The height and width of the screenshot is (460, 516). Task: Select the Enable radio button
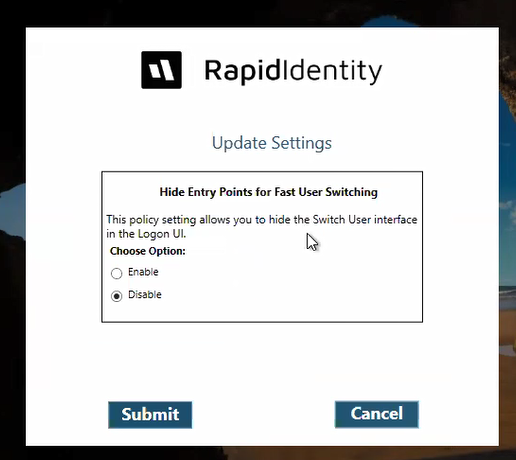pyautogui.click(x=116, y=273)
